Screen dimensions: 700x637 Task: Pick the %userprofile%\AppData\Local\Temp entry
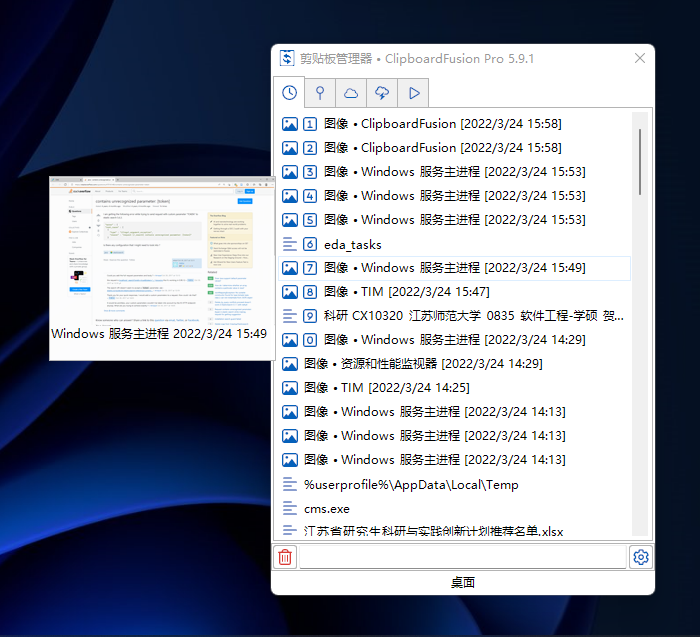point(411,484)
